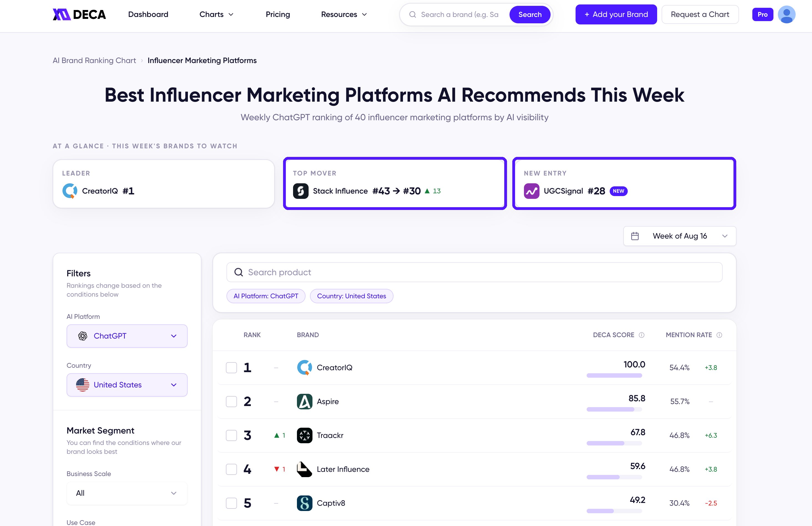Click Aspire DECA score bar
Image resolution: width=812 pixels, height=526 pixels.
(614, 409)
